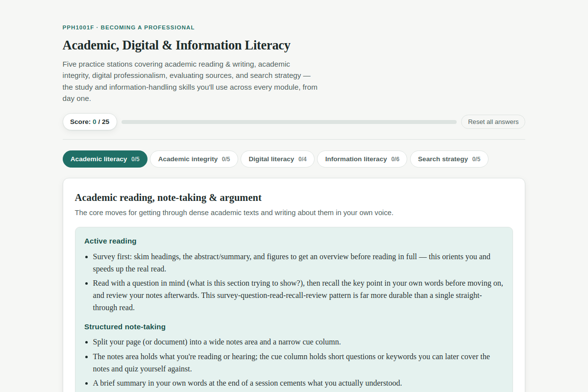Click the Structured note-taking subheading
This screenshot has width=588, height=392.
(x=125, y=327)
